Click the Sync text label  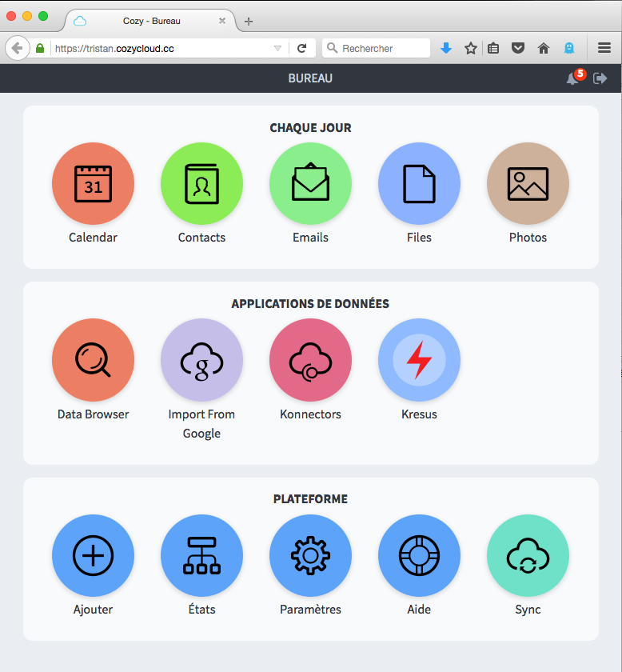click(x=528, y=610)
